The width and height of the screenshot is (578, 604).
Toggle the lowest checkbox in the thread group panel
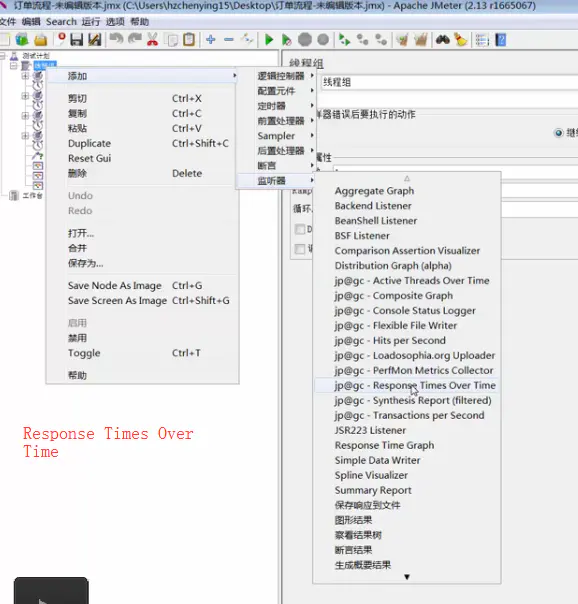coord(300,249)
